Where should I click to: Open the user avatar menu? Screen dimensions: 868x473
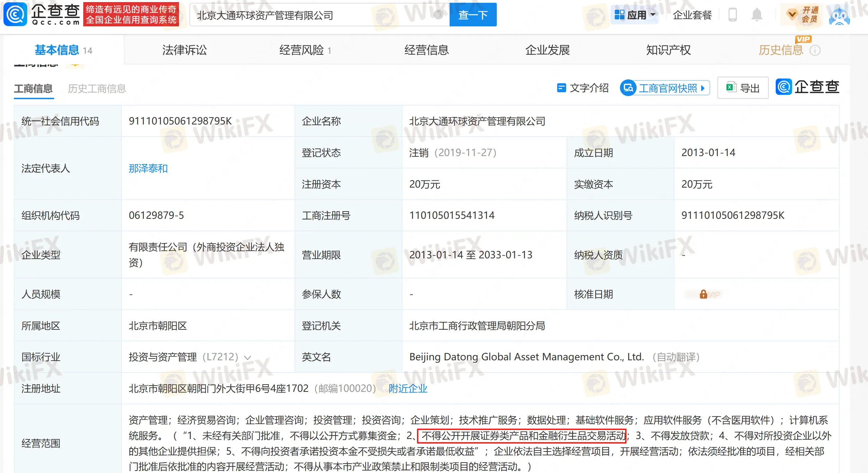click(839, 15)
